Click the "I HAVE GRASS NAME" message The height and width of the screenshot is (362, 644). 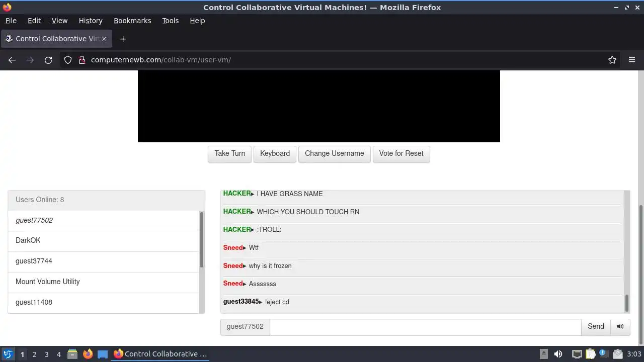click(290, 194)
